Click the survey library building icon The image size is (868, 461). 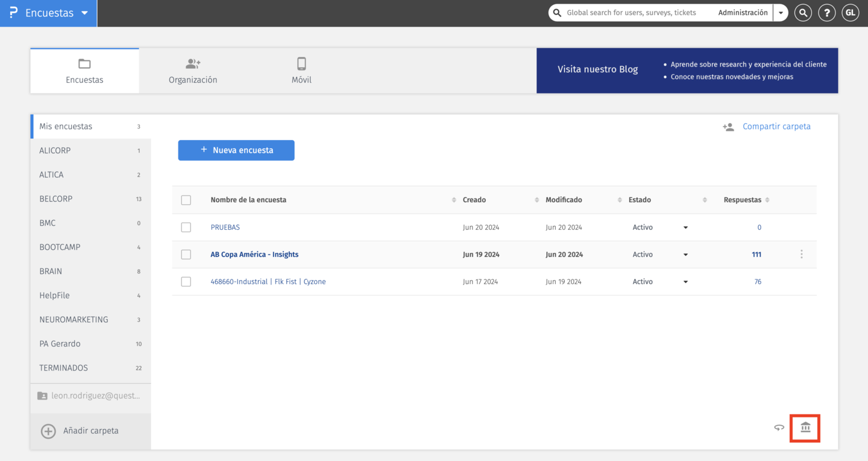[805, 428]
